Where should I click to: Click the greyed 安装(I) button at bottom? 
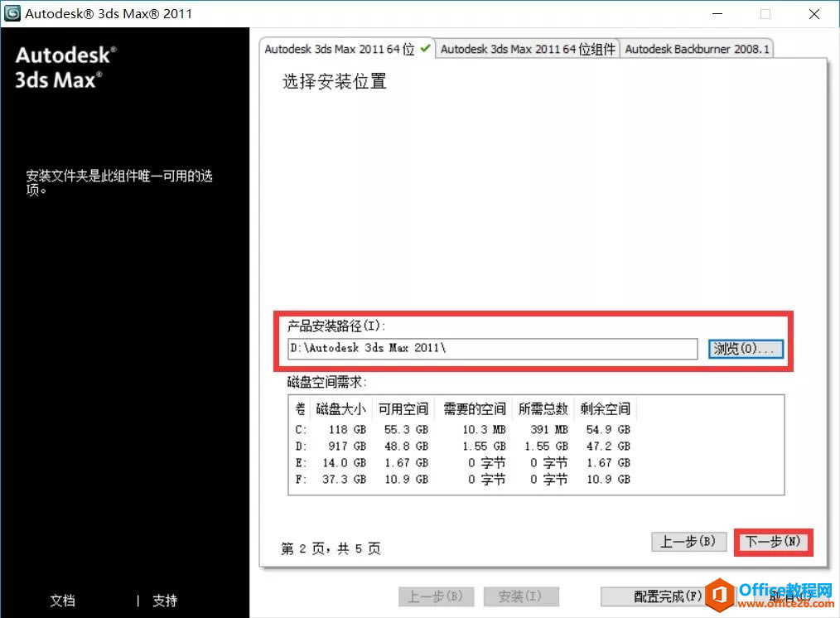tap(521, 596)
